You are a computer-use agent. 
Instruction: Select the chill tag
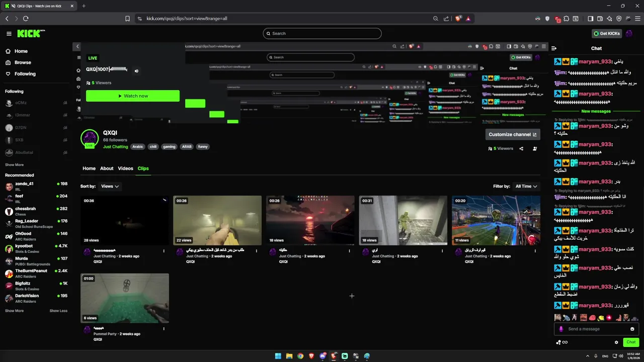point(153,147)
